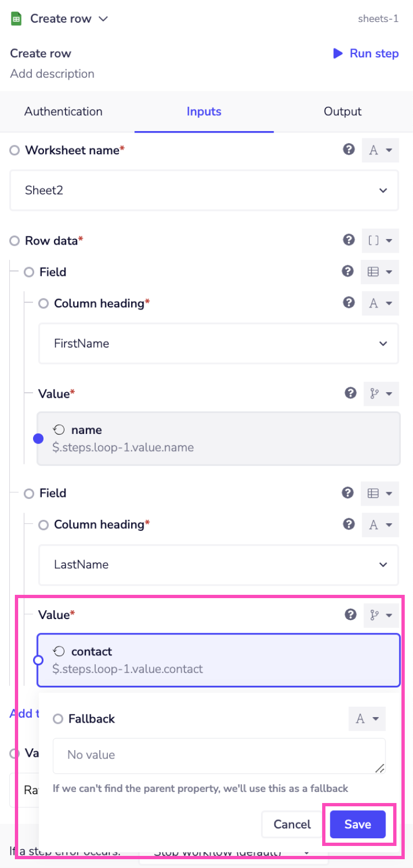Click the No value fallback input field

(x=219, y=755)
